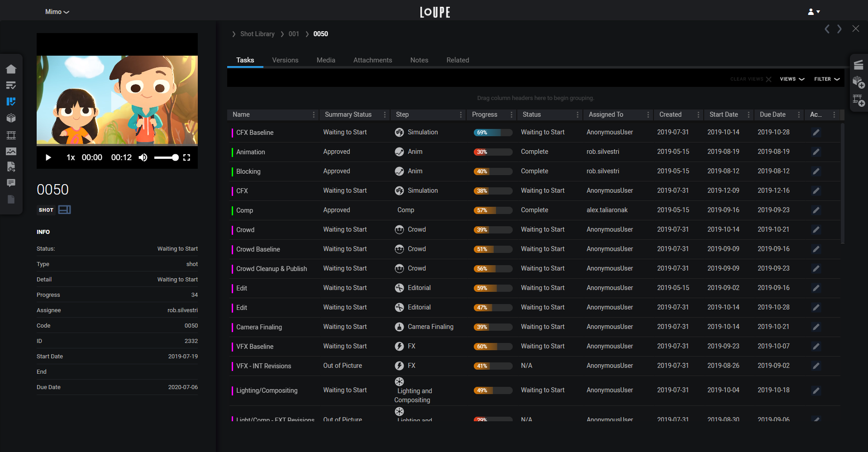
Task: Edit the Blocking task with pencil icon
Action: coord(816,171)
